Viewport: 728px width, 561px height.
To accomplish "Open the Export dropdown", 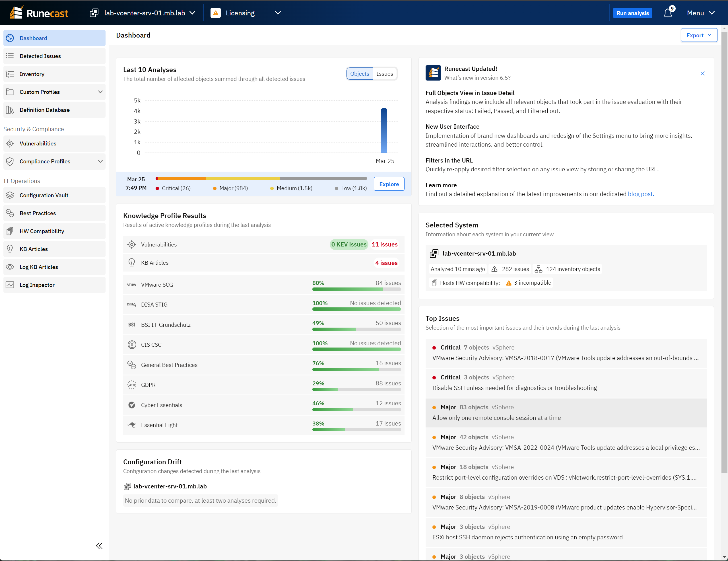I will point(699,35).
